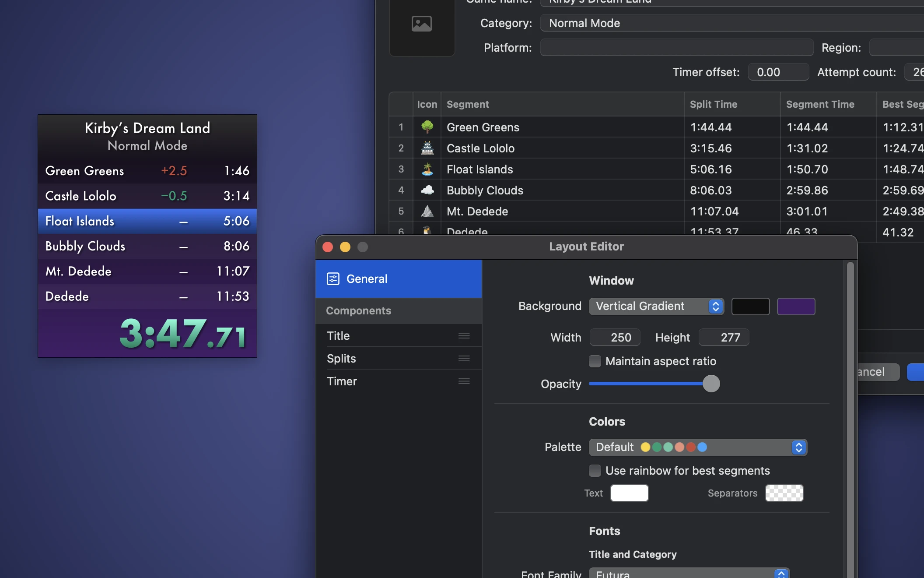This screenshot has width=924, height=578.
Task: Open the Background style dropdown
Action: [x=656, y=306]
